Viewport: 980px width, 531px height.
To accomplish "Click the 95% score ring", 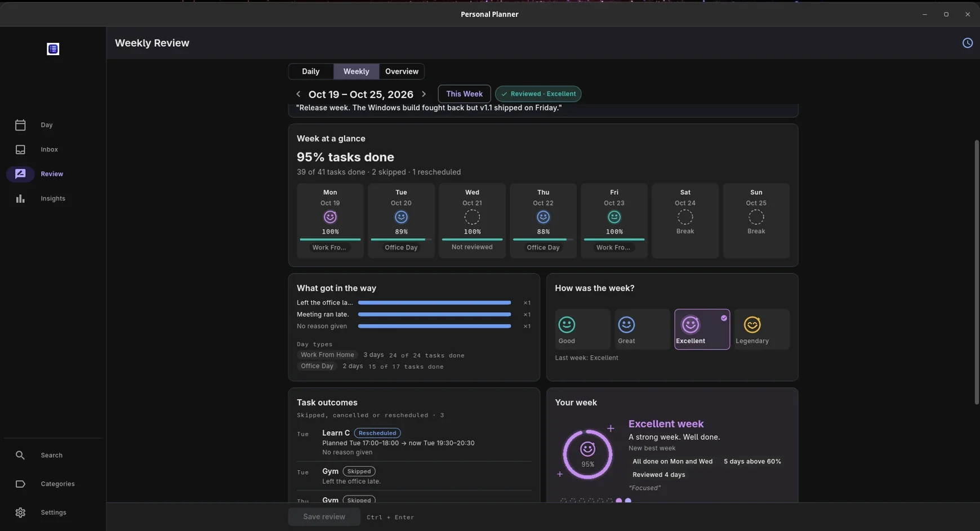I will pyautogui.click(x=587, y=455).
